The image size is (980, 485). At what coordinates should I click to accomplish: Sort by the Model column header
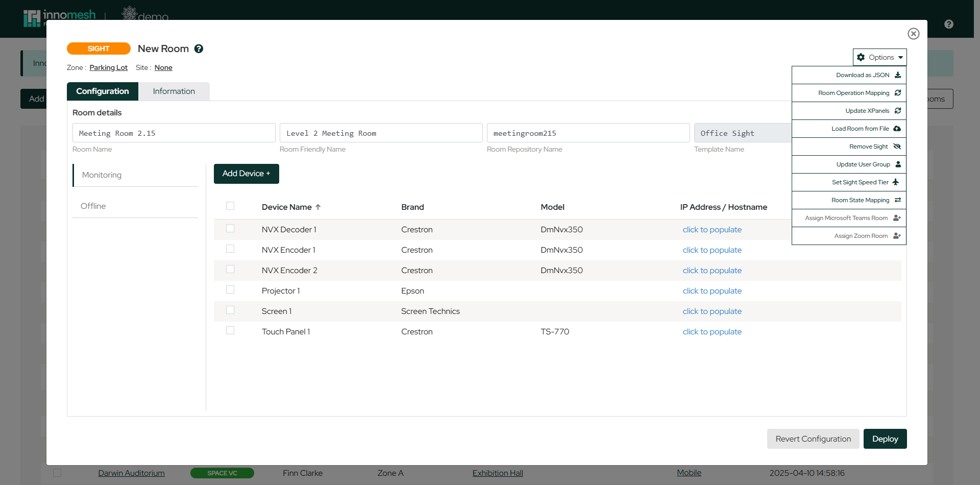[552, 207]
